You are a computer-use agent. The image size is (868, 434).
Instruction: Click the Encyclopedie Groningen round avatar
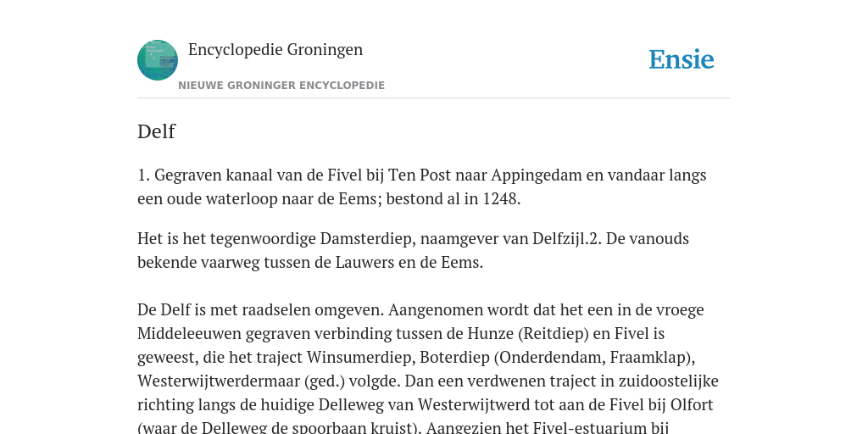(158, 60)
